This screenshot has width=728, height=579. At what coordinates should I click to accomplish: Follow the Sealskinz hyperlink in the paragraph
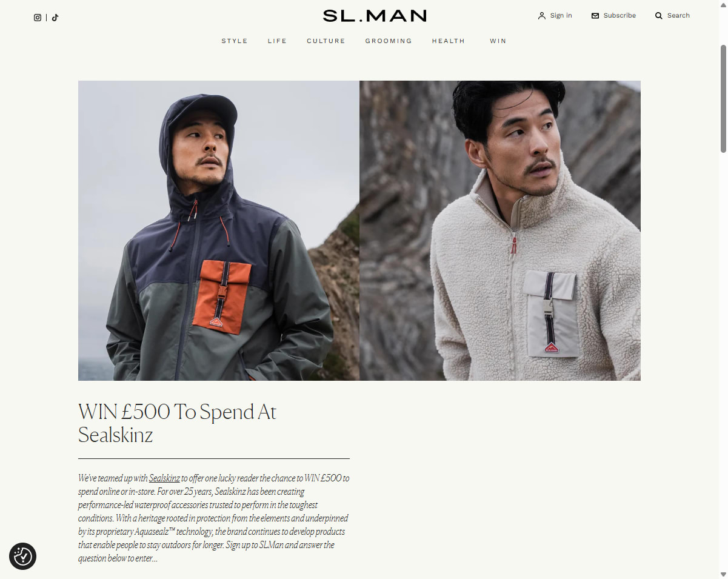pyautogui.click(x=164, y=478)
